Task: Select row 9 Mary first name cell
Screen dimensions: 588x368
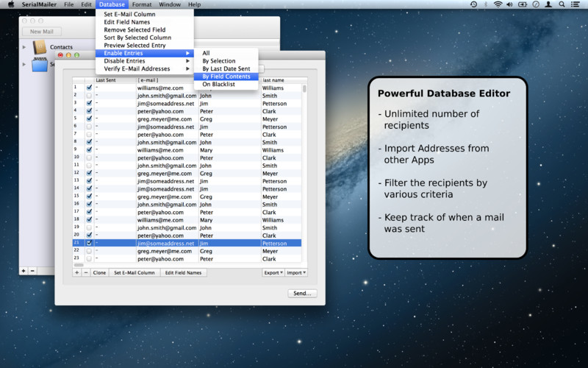Action: click(229, 150)
